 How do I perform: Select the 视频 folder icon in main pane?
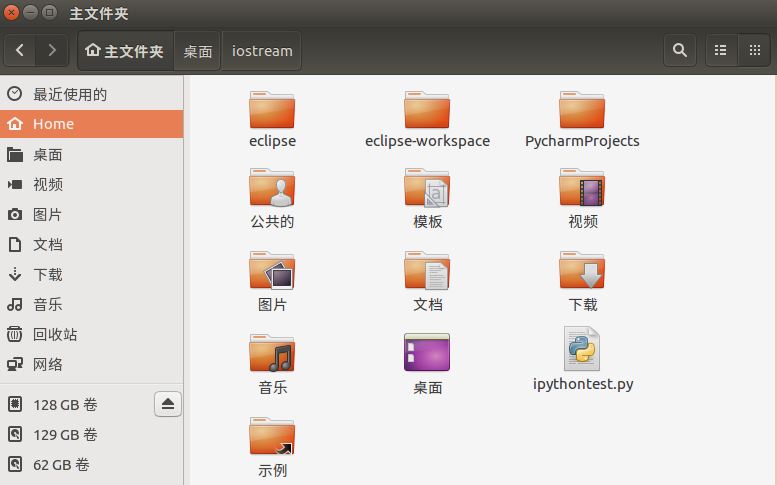coord(582,187)
